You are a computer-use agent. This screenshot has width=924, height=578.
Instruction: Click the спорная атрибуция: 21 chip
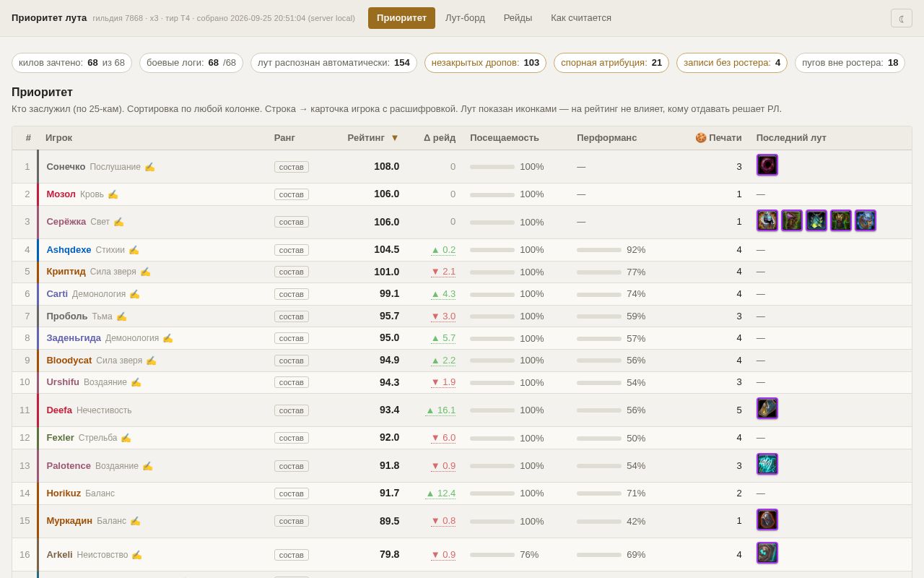coord(611,63)
